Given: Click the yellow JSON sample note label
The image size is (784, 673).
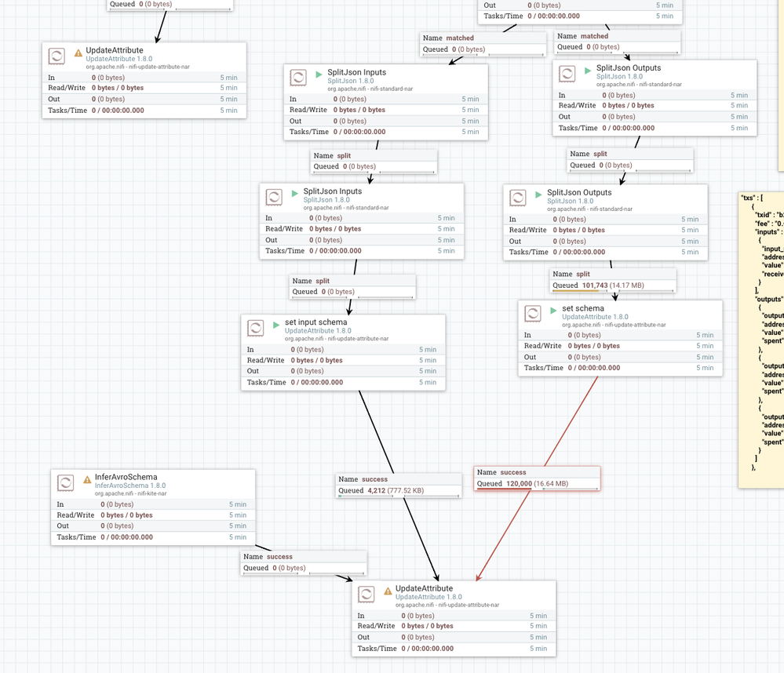Looking at the screenshot, I should [x=761, y=340].
